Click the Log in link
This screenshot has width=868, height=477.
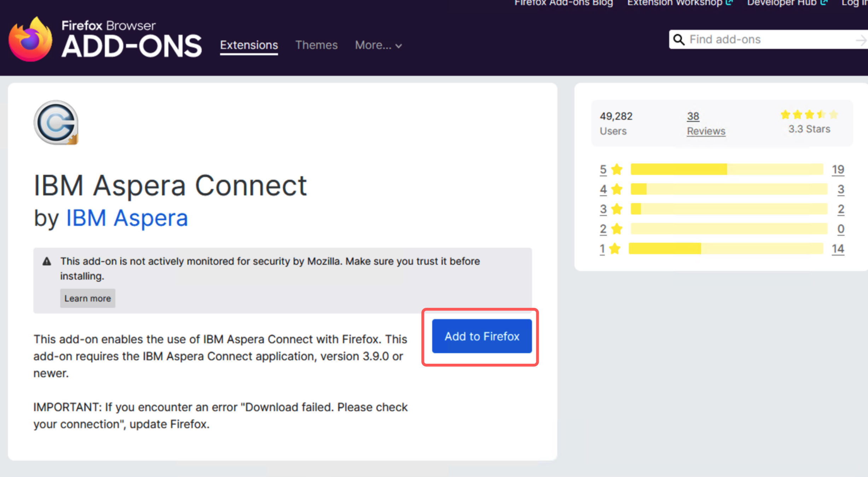855,3
